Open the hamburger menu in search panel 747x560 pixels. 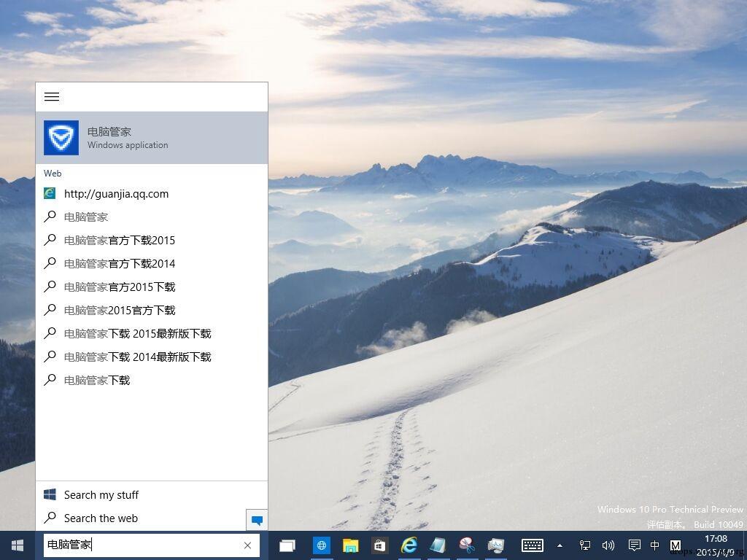[52, 97]
